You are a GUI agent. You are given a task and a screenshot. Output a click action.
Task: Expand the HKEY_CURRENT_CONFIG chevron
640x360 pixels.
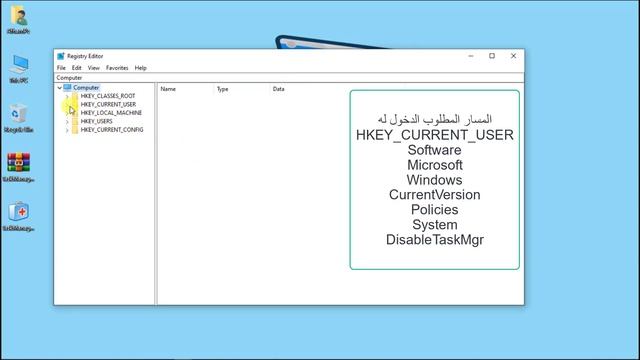(67, 130)
